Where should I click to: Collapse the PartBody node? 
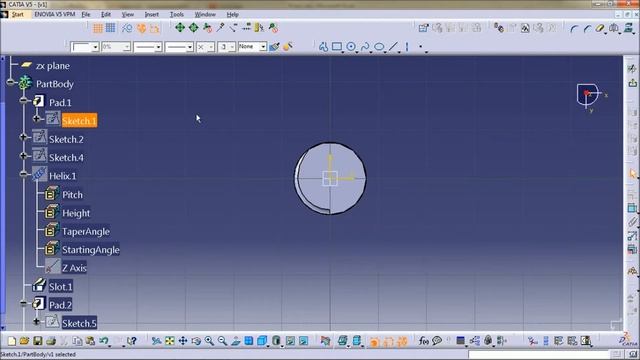(x=11, y=82)
